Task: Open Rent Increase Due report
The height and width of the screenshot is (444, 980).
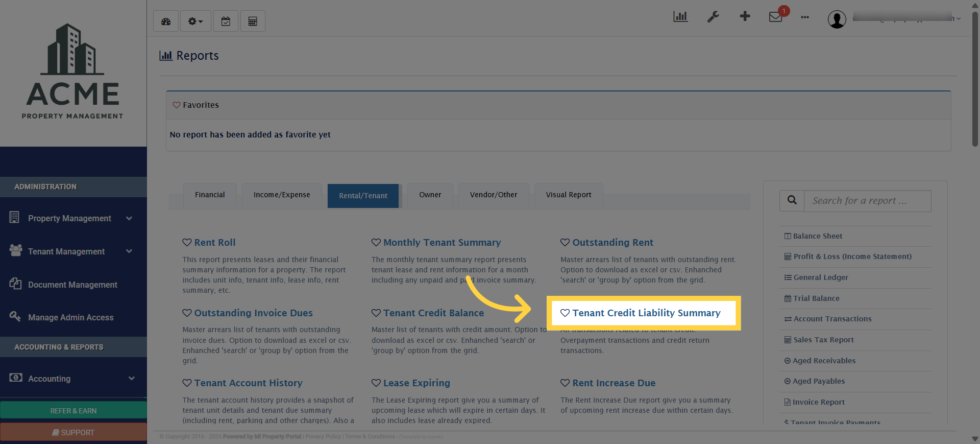Action: pyautogui.click(x=614, y=383)
